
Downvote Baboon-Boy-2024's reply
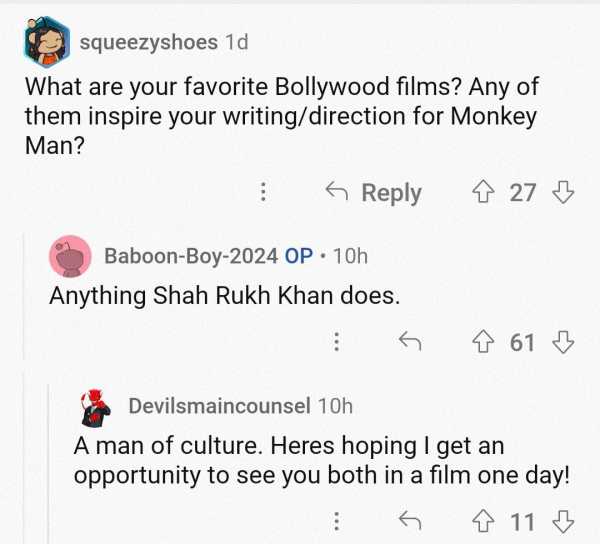[x=563, y=343]
